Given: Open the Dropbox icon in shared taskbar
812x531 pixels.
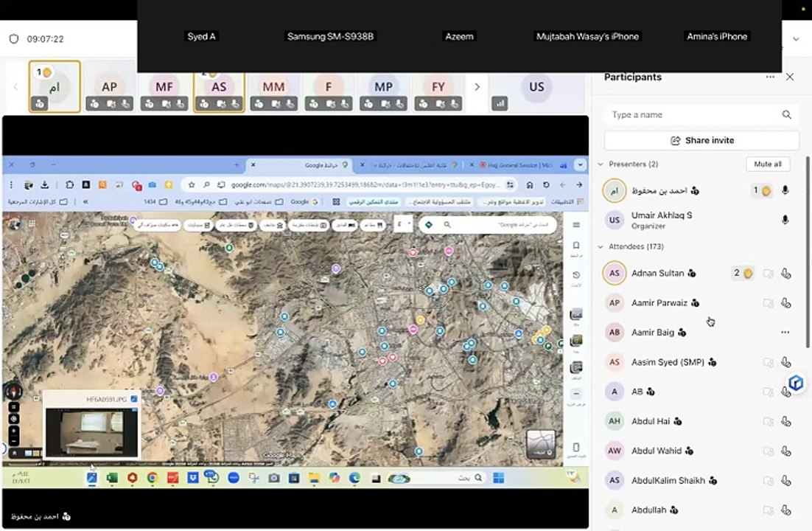Looking at the screenshot, I should [x=192, y=478].
